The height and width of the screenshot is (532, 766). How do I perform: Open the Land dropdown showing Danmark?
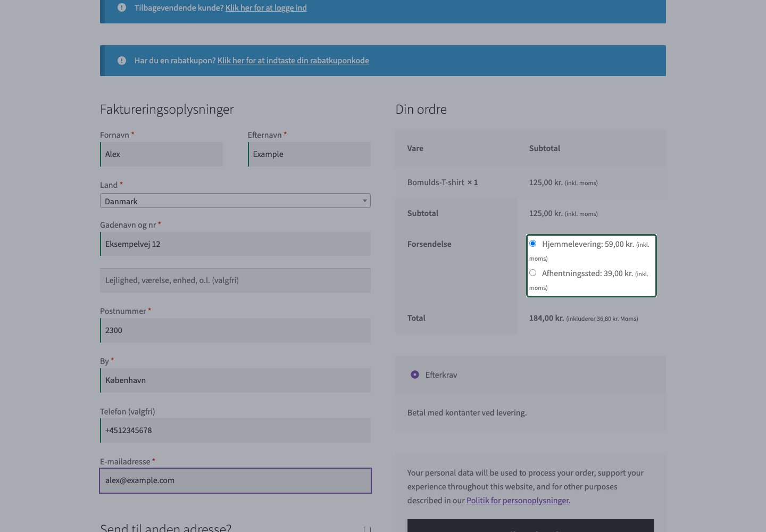235,201
